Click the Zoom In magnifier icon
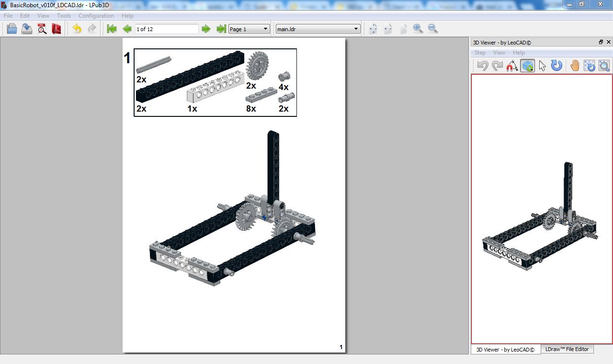613x364 pixels. [418, 29]
